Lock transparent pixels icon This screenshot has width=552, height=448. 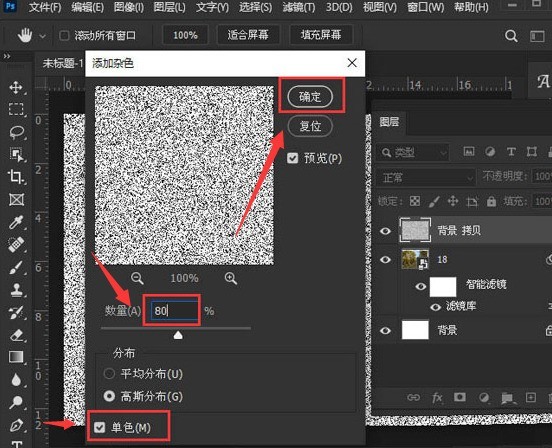(415, 201)
